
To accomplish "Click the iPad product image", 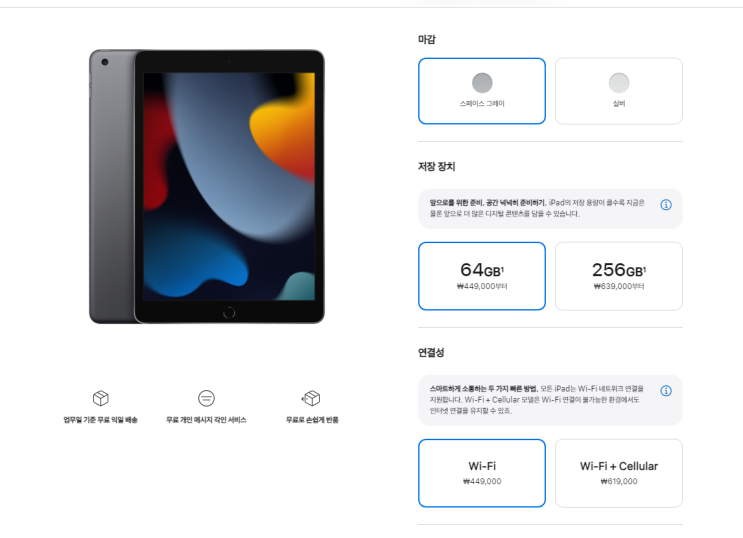I will point(207,187).
